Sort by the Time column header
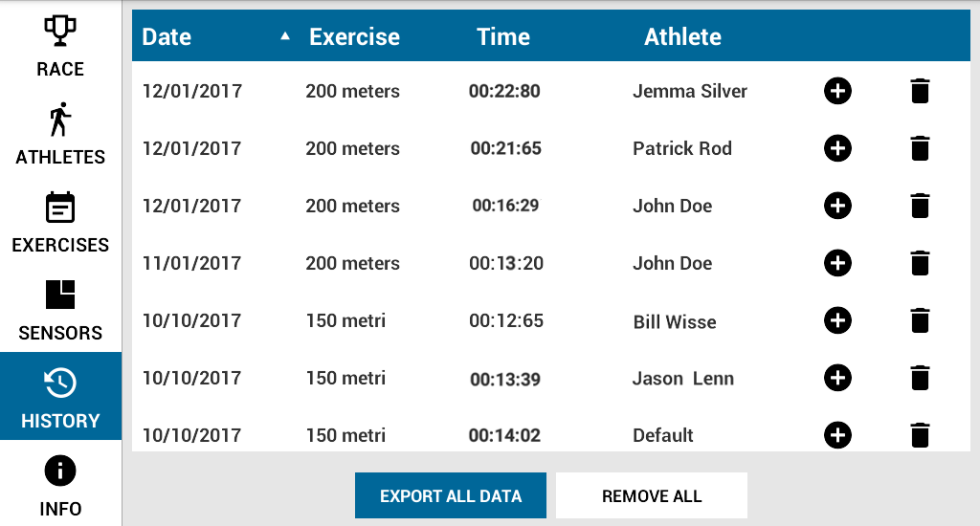 pyautogui.click(x=503, y=37)
